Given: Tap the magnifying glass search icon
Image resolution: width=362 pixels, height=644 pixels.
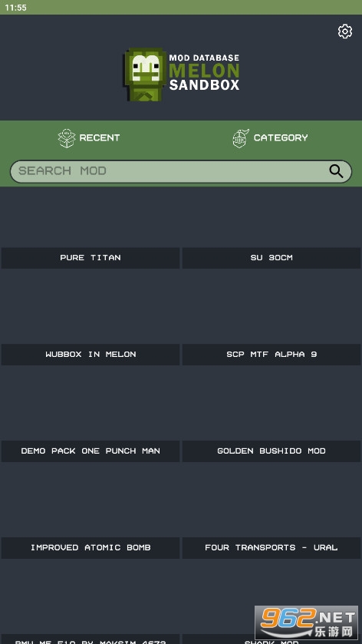Looking at the screenshot, I should pyautogui.click(x=336, y=171).
